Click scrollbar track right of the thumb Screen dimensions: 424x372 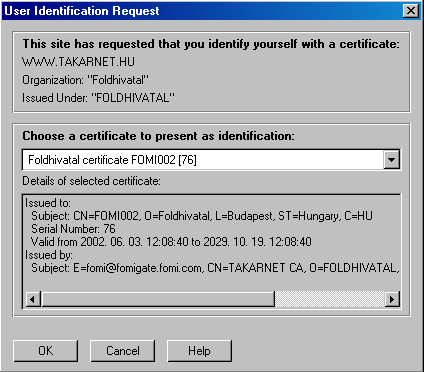pos(330,299)
